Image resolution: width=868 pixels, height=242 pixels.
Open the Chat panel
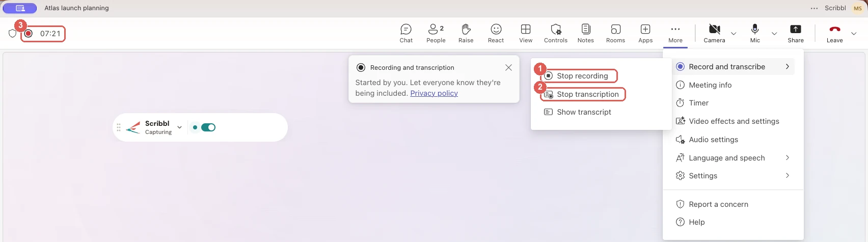point(406,33)
